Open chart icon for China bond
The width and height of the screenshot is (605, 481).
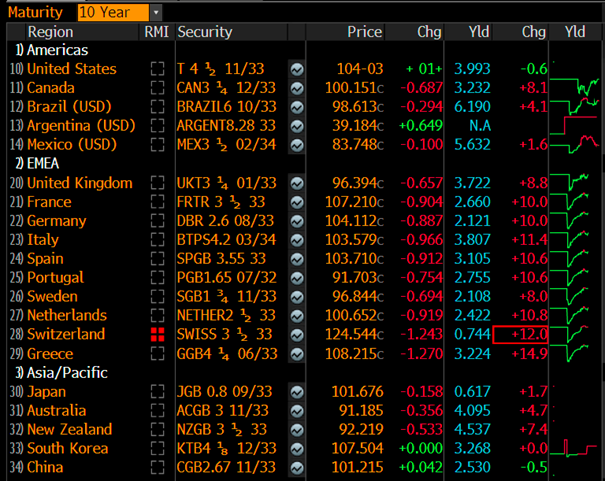click(297, 468)
